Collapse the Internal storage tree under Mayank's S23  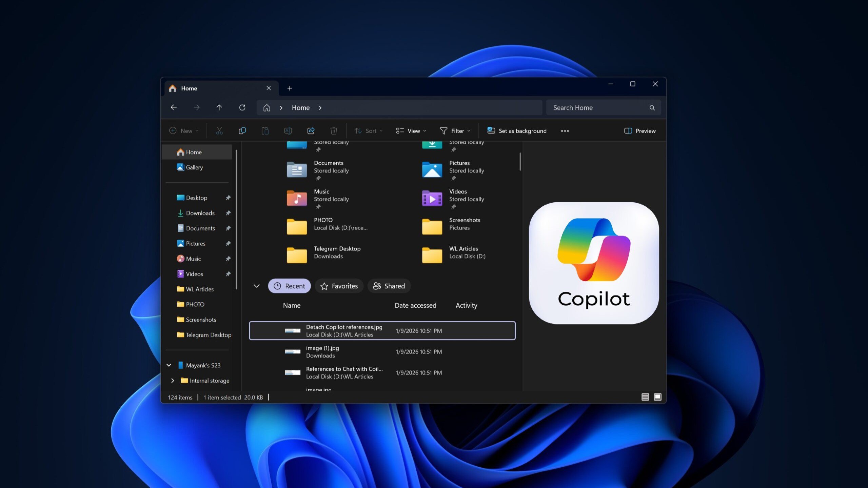pyautogui.click(x=173, y=380)
